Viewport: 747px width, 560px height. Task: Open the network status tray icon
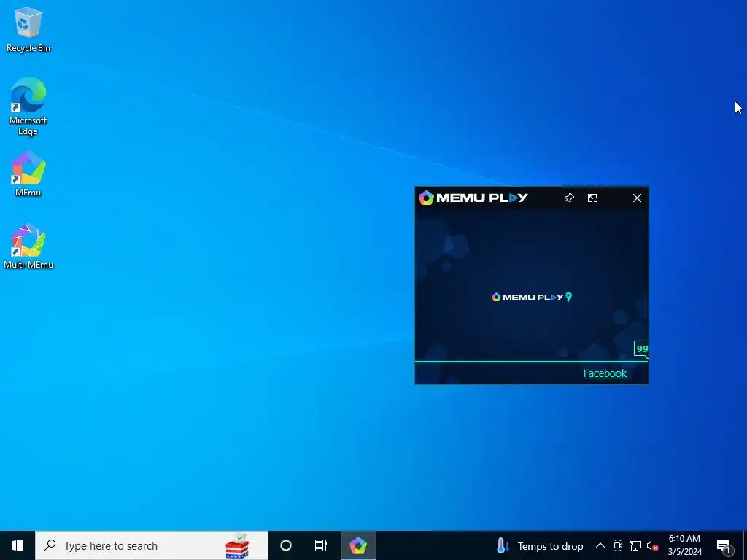[635, 545]
